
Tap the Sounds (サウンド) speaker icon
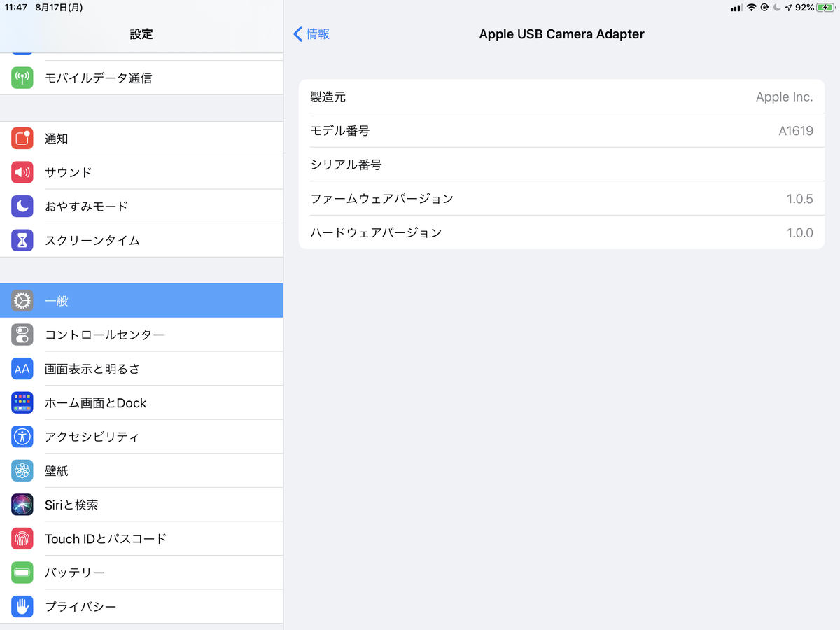click(22, 172)
